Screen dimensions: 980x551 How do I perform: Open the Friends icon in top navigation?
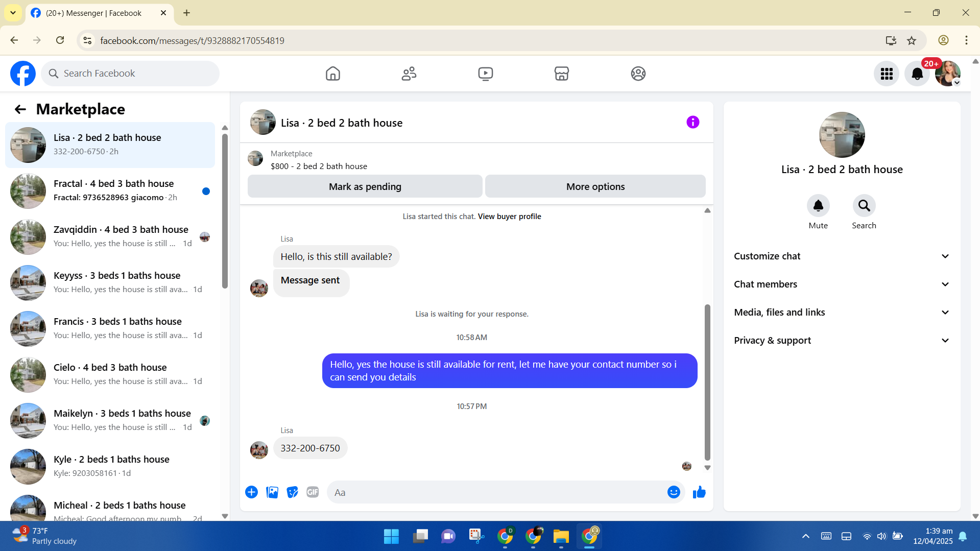pyautogui.click(x=409, y=74)
